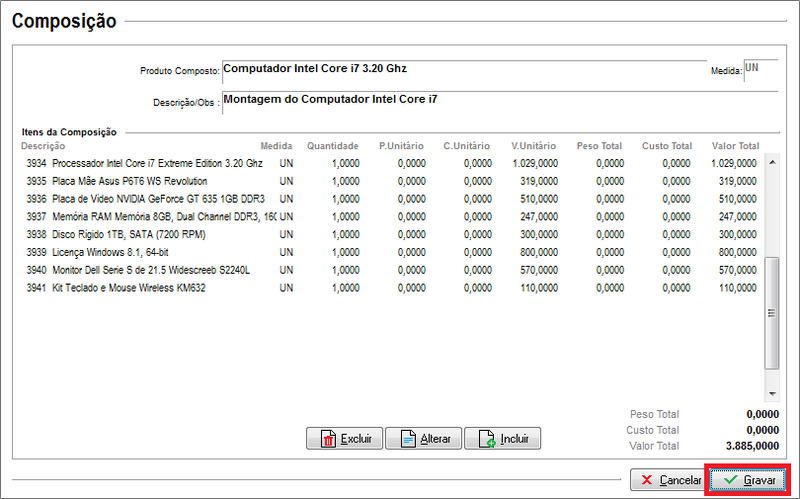
Task: Click the Alterar edit document icon
Action: pos(407,439)
